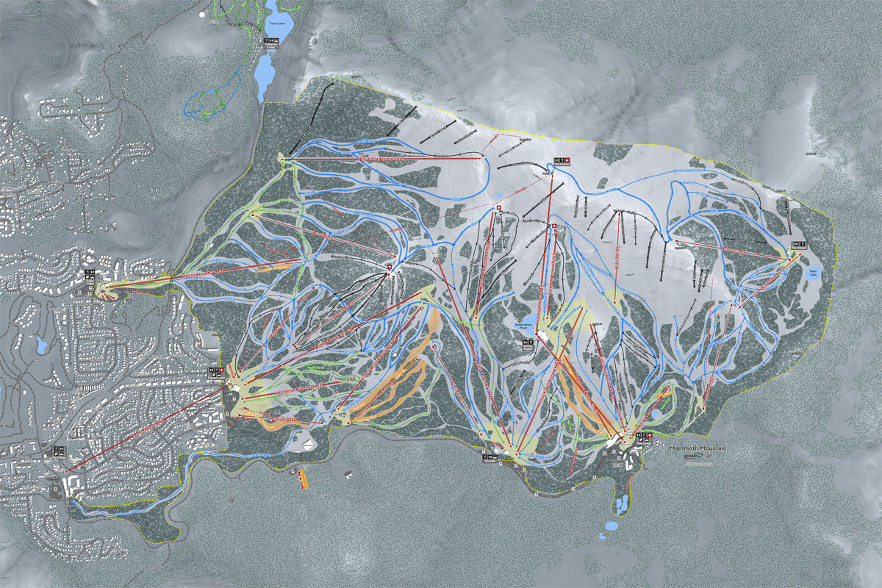The width and height of the screenshot is (882, 588).
Task: Click the Bods Lake label
Action: tap(812, 272)
